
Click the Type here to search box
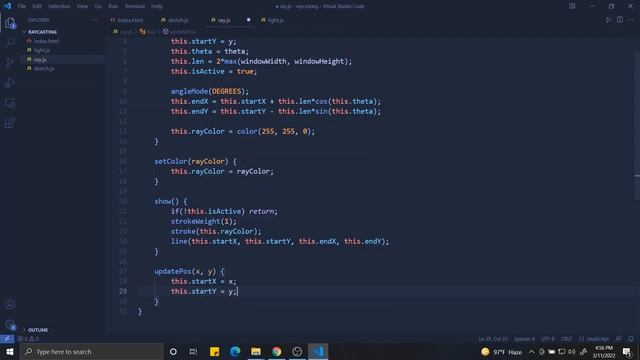tap(91, 351)
